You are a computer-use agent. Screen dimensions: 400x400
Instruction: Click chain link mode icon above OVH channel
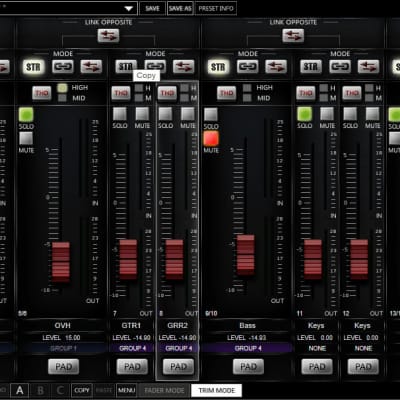click(63, 67)
